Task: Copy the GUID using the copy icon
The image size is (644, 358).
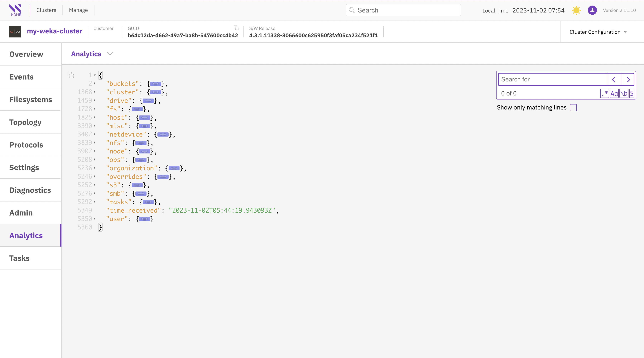Action: (236, 27)
